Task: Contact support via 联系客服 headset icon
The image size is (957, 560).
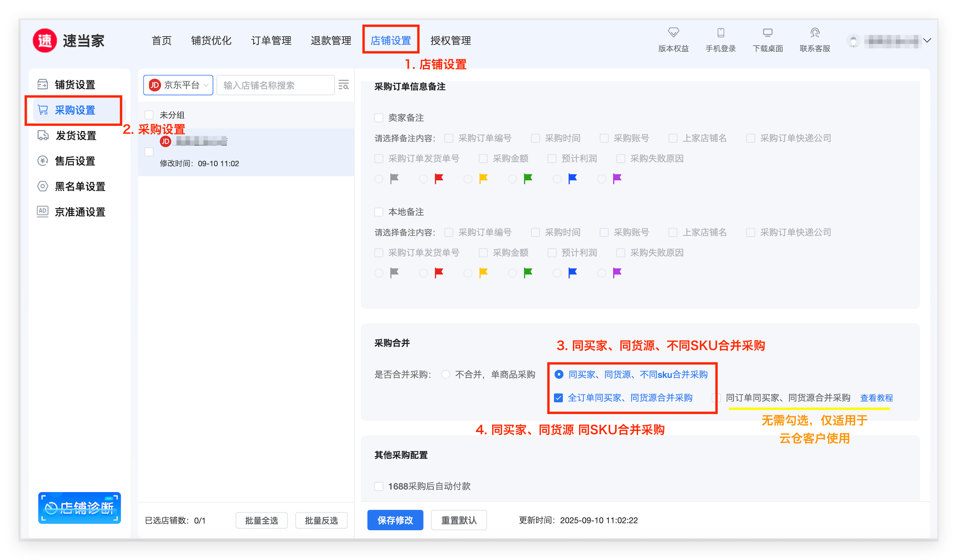Action: pyautogui.click(x=815, y=33)
